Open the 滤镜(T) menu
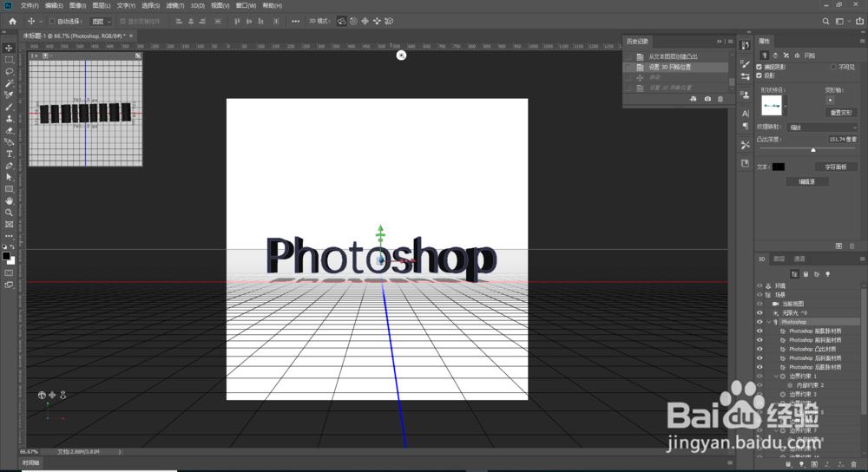The width and height of the screenshot is (868, 472). (175, 5)
